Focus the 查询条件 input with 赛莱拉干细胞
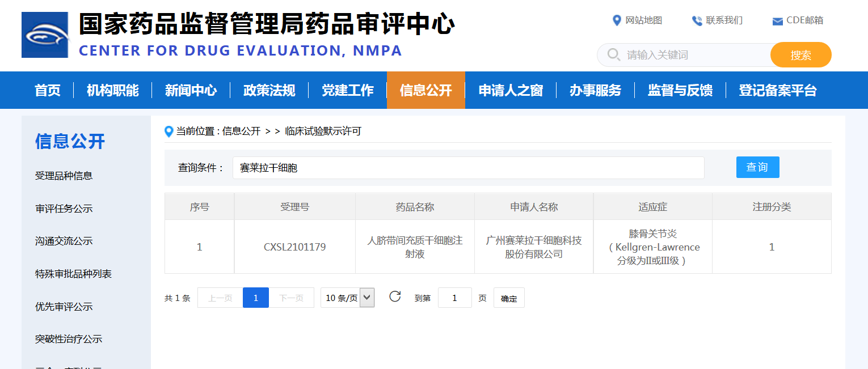Image resolution: width=868 pixels, height=369 pixels. (x=469, y=168)
